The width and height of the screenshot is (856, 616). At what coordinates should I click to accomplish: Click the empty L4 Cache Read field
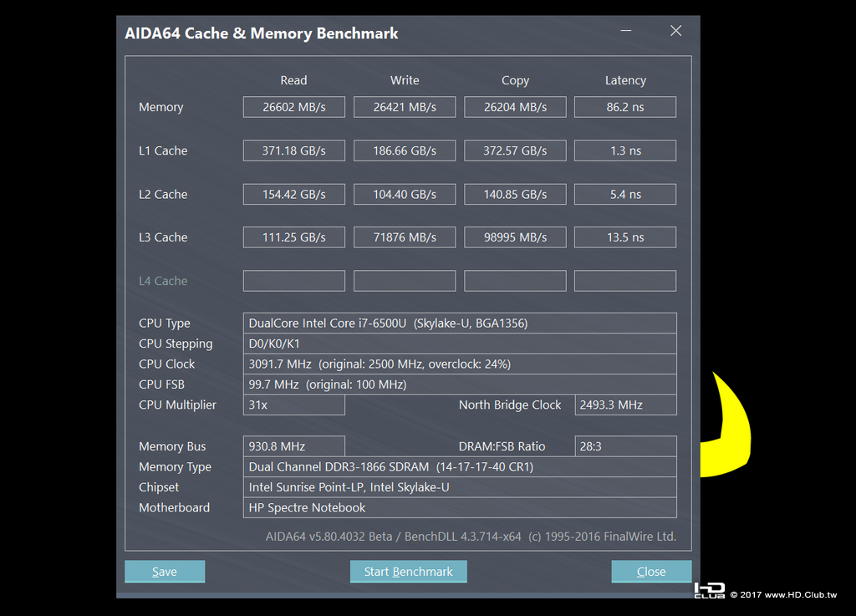(x=293, y=281)
